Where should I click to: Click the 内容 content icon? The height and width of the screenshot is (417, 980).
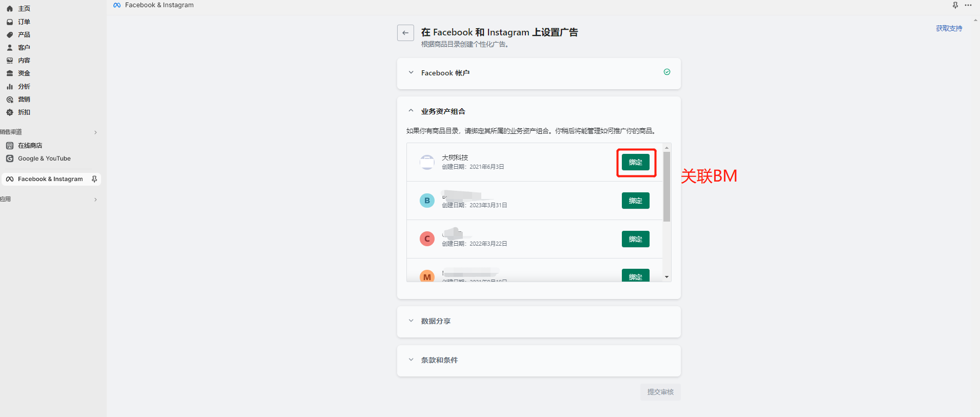[10, 61]
